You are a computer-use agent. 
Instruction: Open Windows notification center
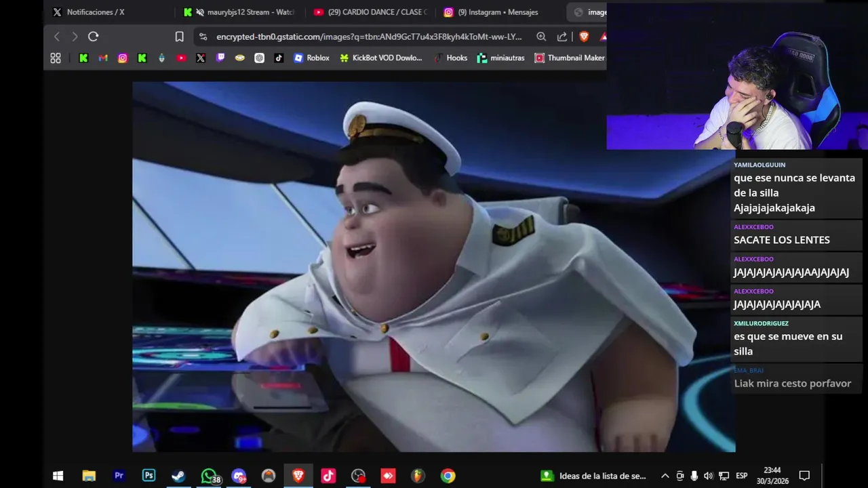click(804, 476)
